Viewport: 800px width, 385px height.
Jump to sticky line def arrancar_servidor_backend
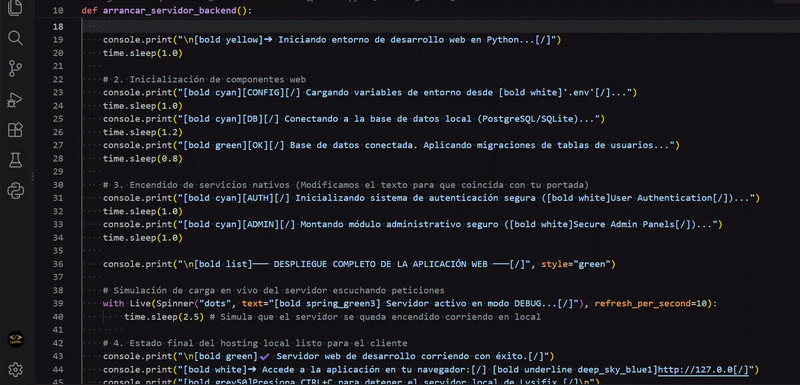click(166, 10)
